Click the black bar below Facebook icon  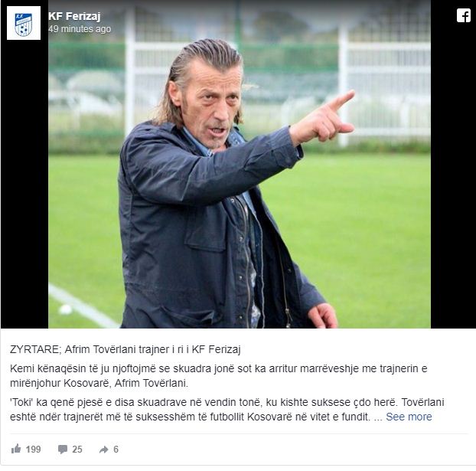[x=453, y=176]
